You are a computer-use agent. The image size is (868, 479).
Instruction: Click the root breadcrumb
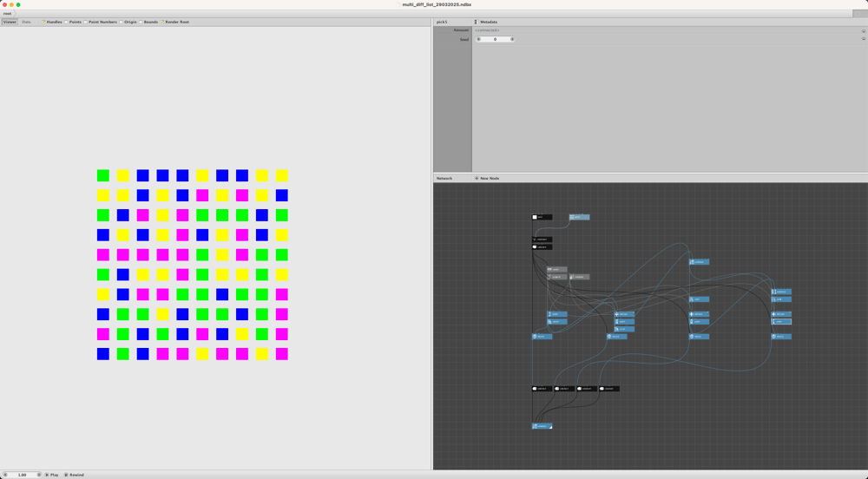pos(8,13)
